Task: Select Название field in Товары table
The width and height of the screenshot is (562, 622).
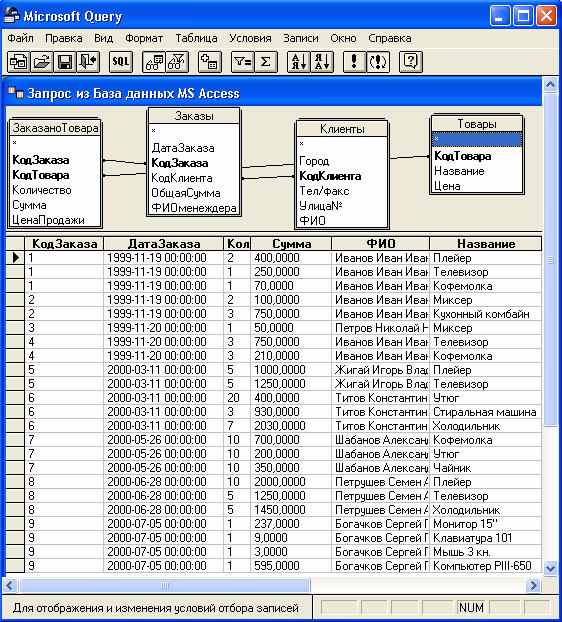Action: [x=459, y=171]
